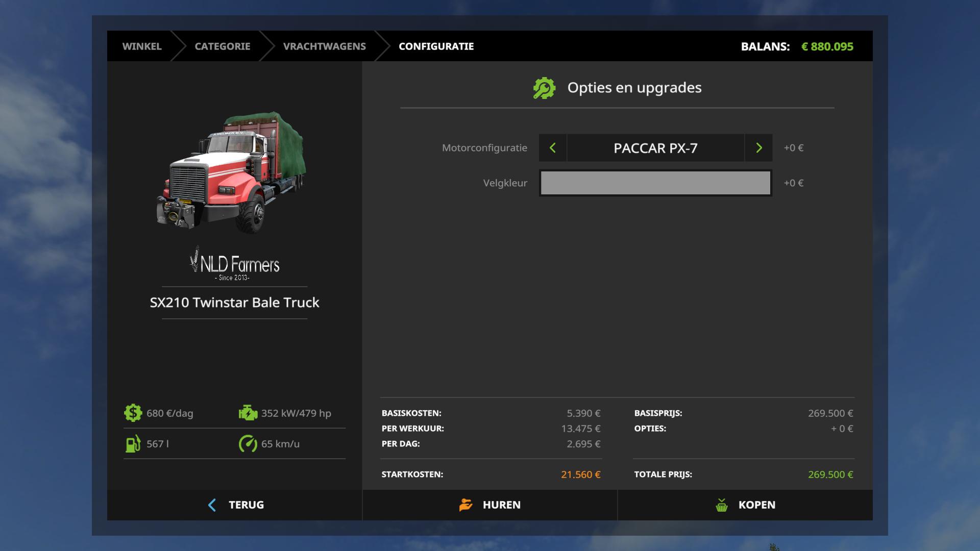Click the engine power icon
The width and height of the screenshot is (980, 551).
[x=248, y=413]
